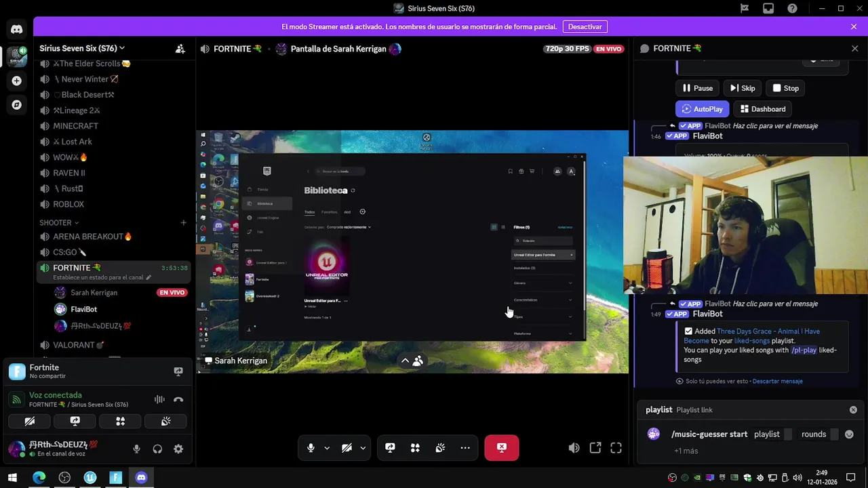
Task: Click the liked-songs playlist link
Action: (x=751, y=341)
